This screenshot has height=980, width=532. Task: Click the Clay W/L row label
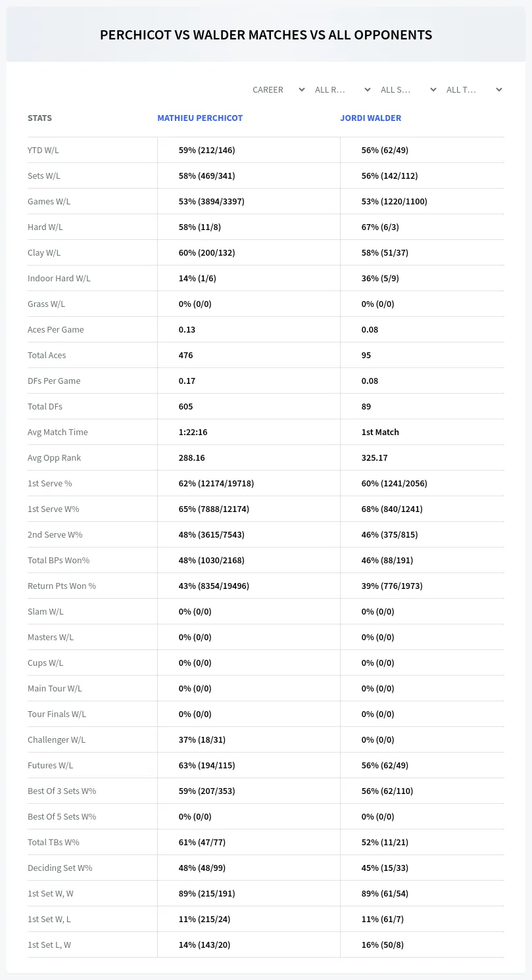44,252
